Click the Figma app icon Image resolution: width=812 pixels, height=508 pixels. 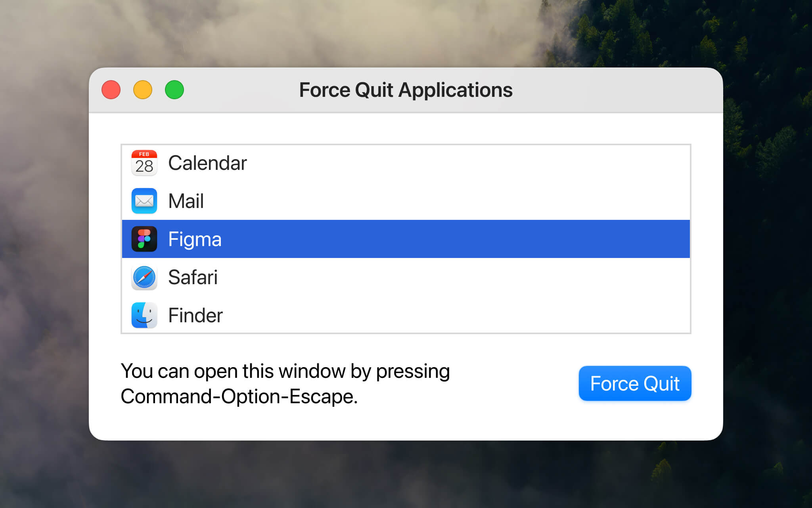tap(144, 239)
